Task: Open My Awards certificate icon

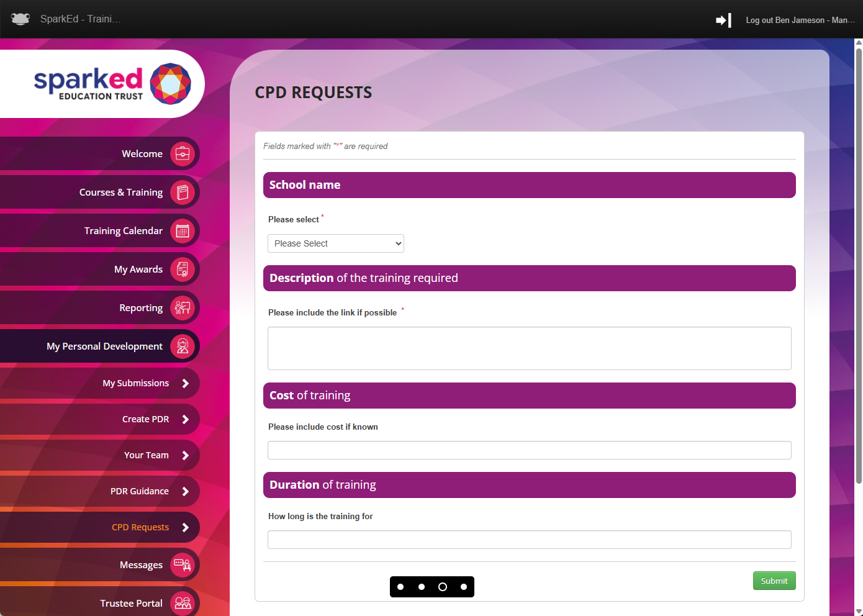Action: [x=183, y=269]
